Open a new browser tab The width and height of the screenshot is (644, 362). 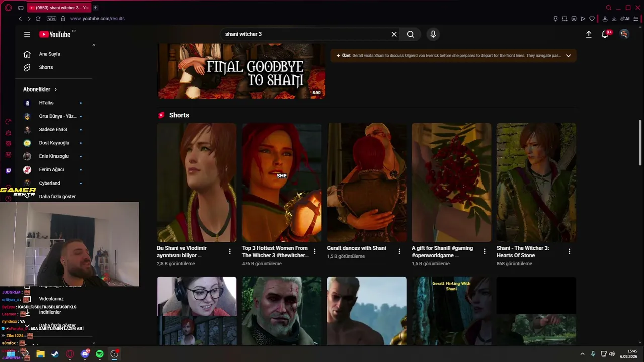coord(95,8)
